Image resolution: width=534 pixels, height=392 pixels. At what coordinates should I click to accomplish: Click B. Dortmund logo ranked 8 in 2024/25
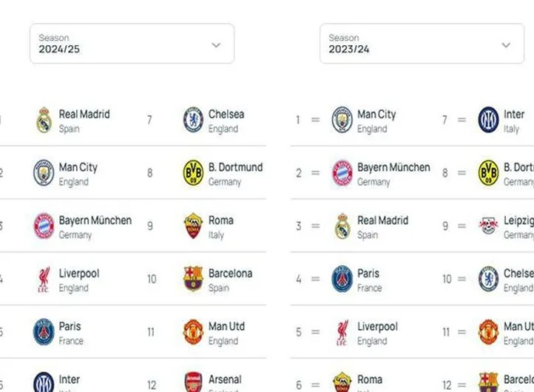[x=193, y=173]
